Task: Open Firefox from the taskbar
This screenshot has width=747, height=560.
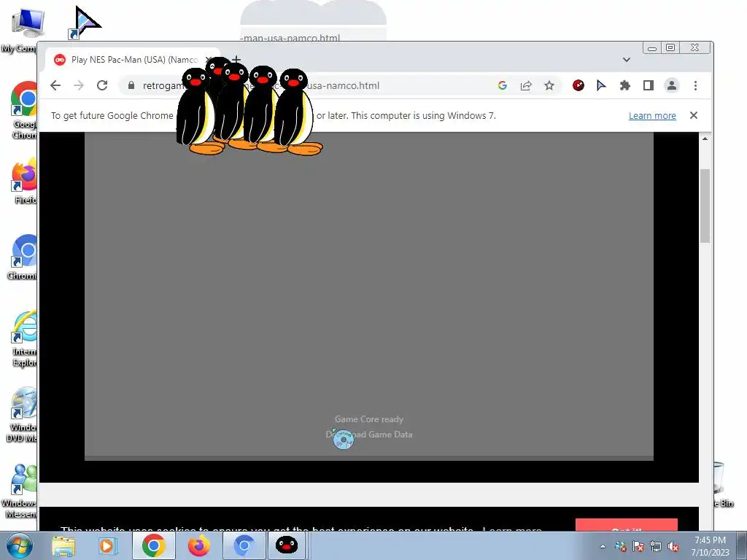Action: (198, 545)
